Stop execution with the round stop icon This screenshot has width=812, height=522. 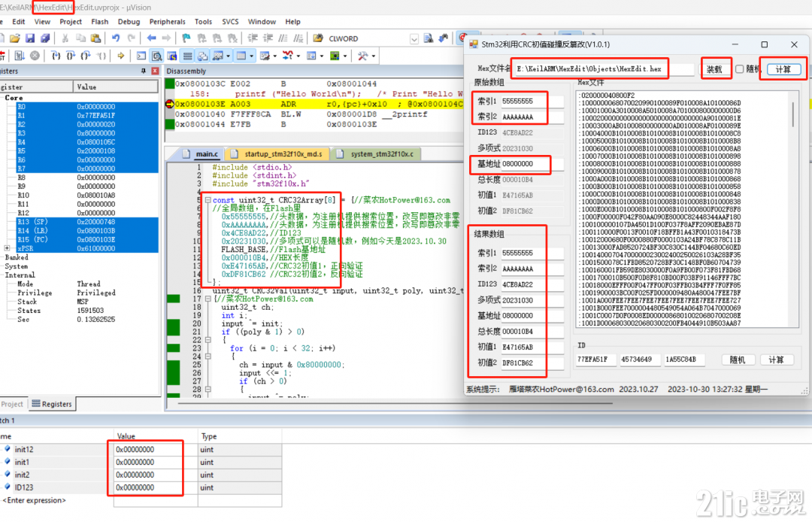35,56
